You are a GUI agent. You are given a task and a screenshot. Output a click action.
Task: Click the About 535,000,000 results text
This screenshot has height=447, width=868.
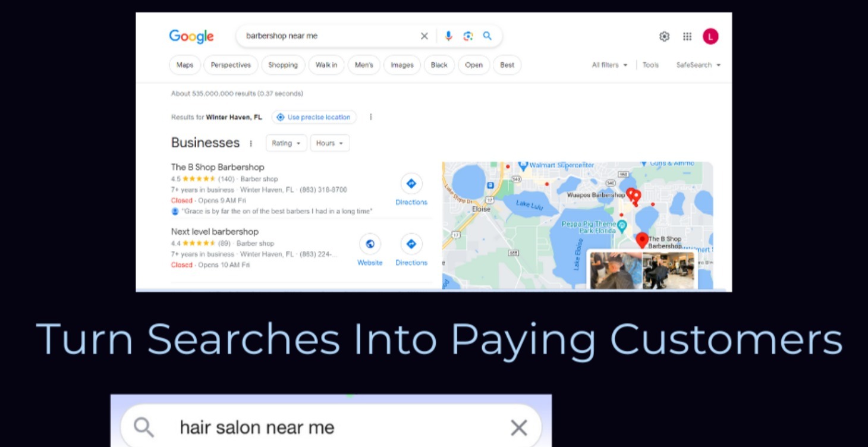point(237,93)
